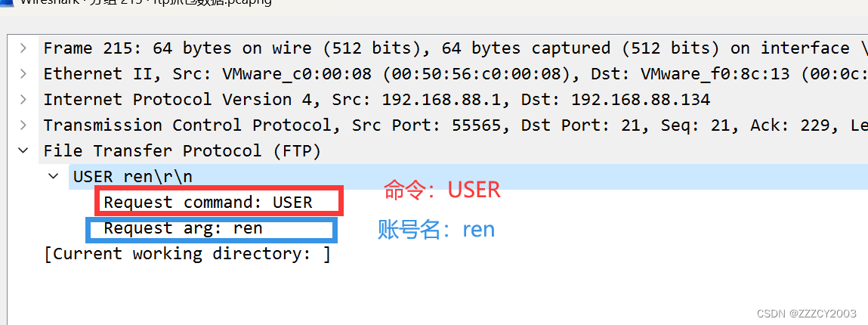Screen dimensions: 868x325
Task: Click the red 命令：USER annotation
Action: point(442,190)
